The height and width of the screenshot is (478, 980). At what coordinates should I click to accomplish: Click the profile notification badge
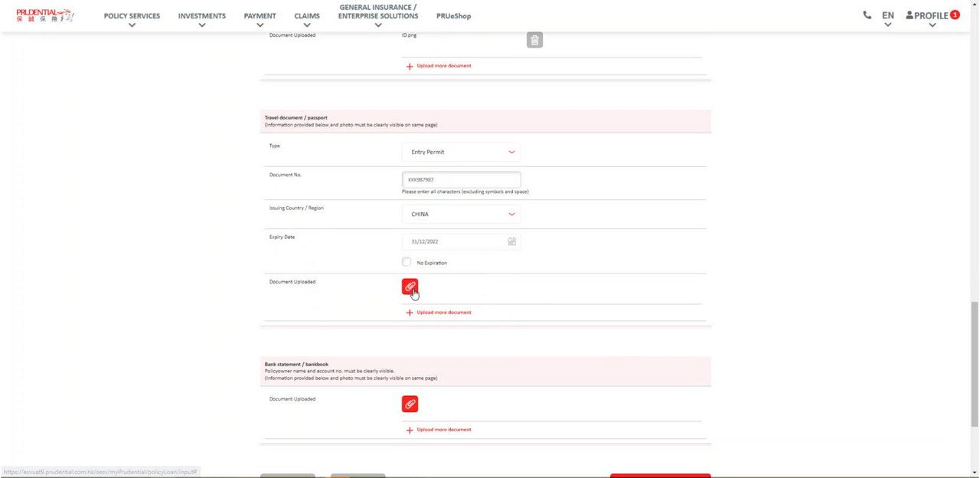[955, 15]
